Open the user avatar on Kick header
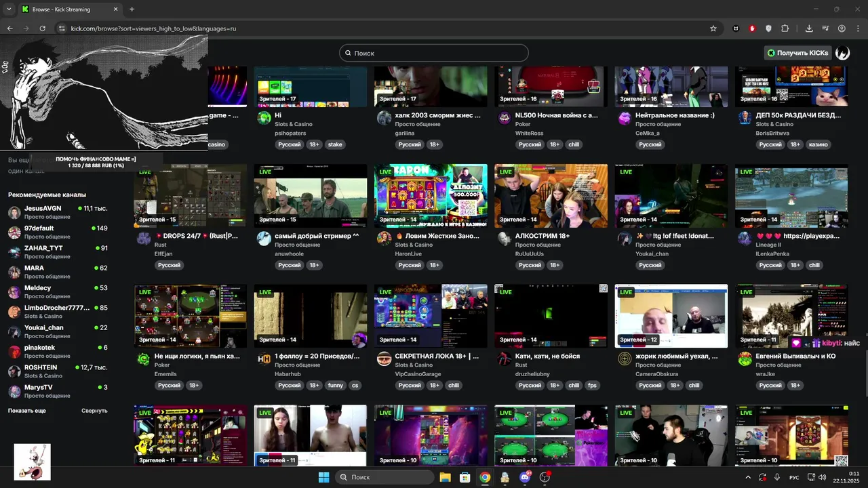The image size is (868, 488). click(x=842, y=53)
